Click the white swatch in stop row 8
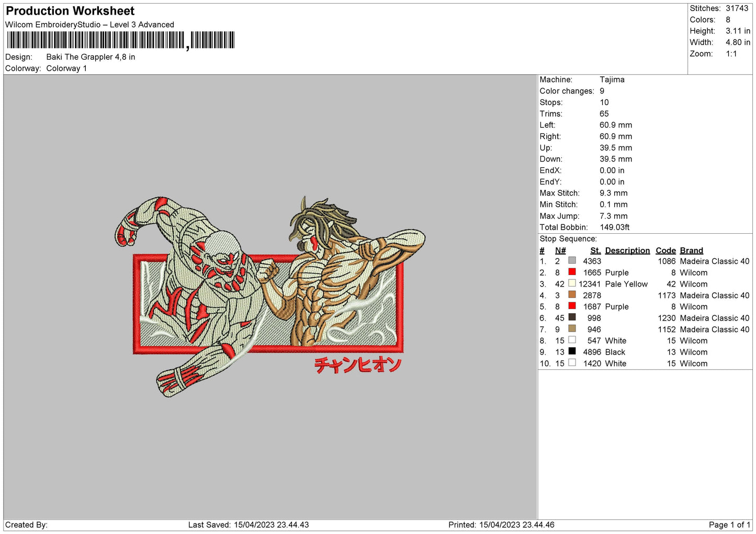756x534 pixels. 572,340
